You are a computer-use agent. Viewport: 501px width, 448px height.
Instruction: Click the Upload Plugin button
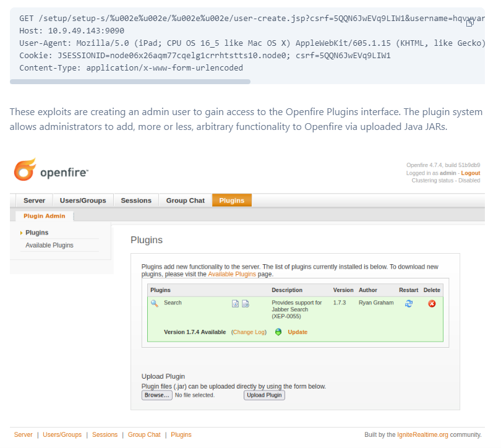point(264,395)
